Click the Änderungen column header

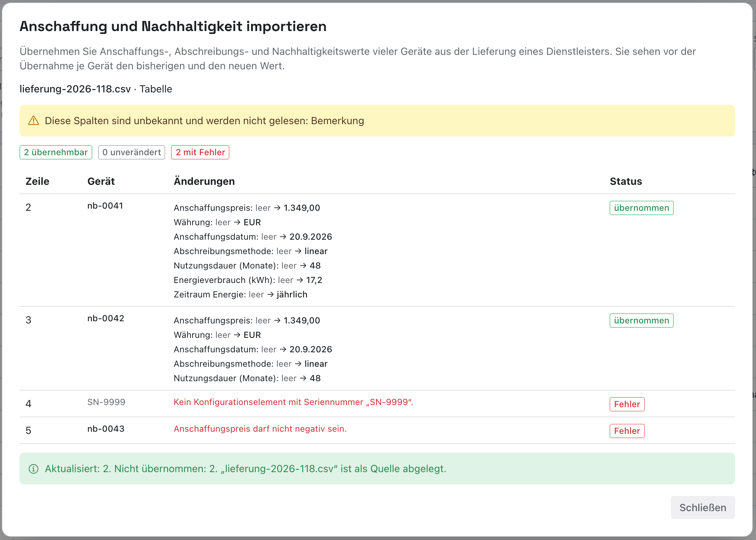[204, 181]
